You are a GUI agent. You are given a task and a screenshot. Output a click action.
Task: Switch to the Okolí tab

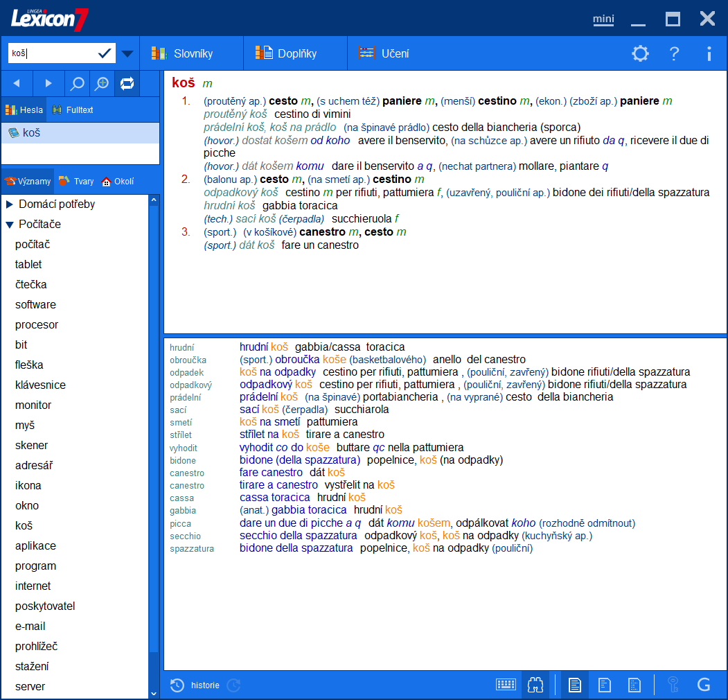point(118,181)
